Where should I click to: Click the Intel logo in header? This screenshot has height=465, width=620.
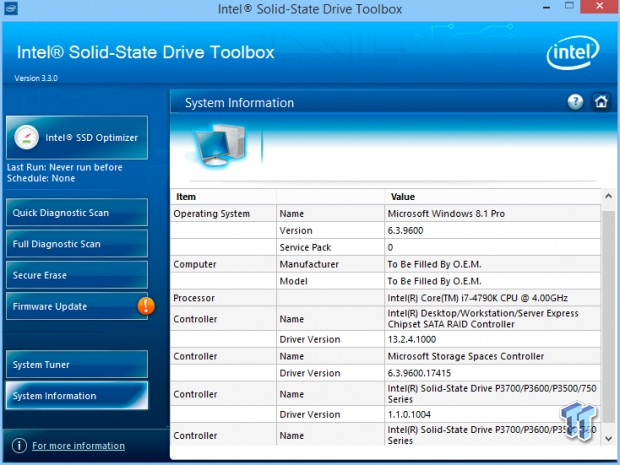click(573, 52)
